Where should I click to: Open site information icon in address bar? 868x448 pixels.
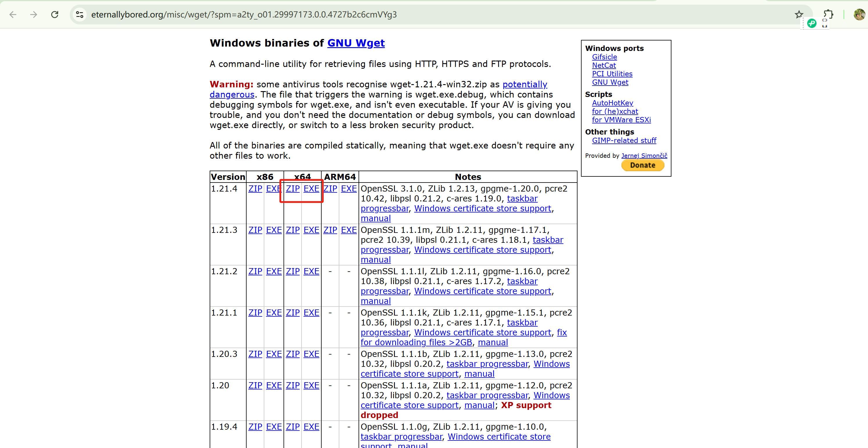click(80, 15)
